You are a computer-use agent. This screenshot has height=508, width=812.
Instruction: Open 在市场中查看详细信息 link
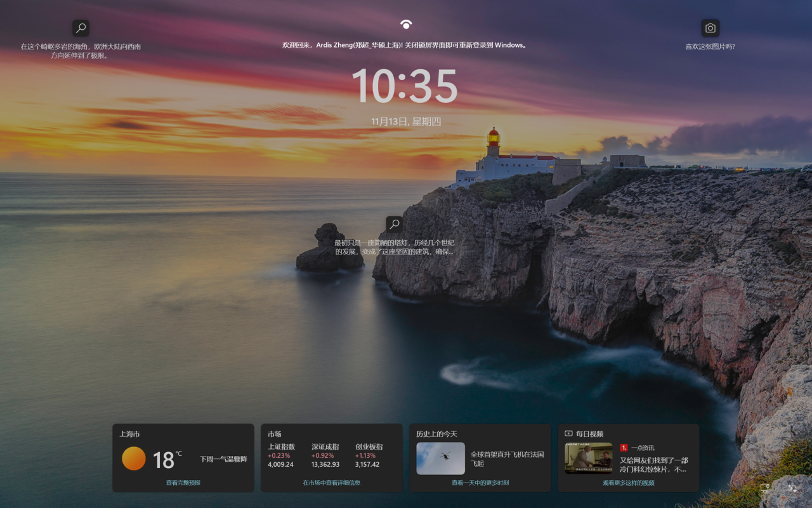(x=331, y=483)
